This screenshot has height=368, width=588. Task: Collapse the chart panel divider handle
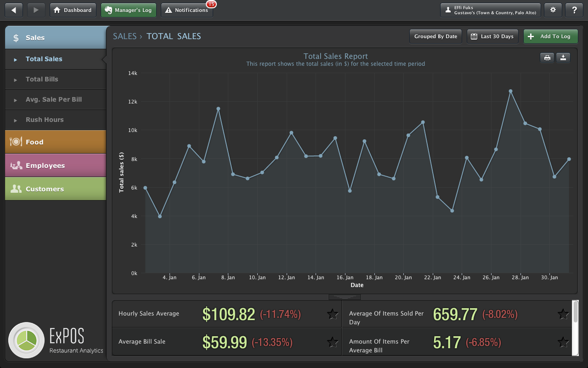point(345,297)
